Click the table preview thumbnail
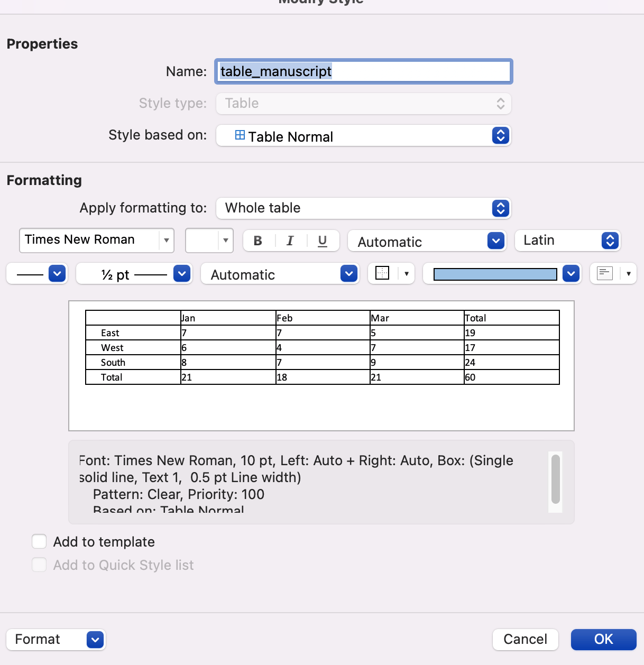Image resolution: width=644 pixels, height=665 pixels. (321, 366)
